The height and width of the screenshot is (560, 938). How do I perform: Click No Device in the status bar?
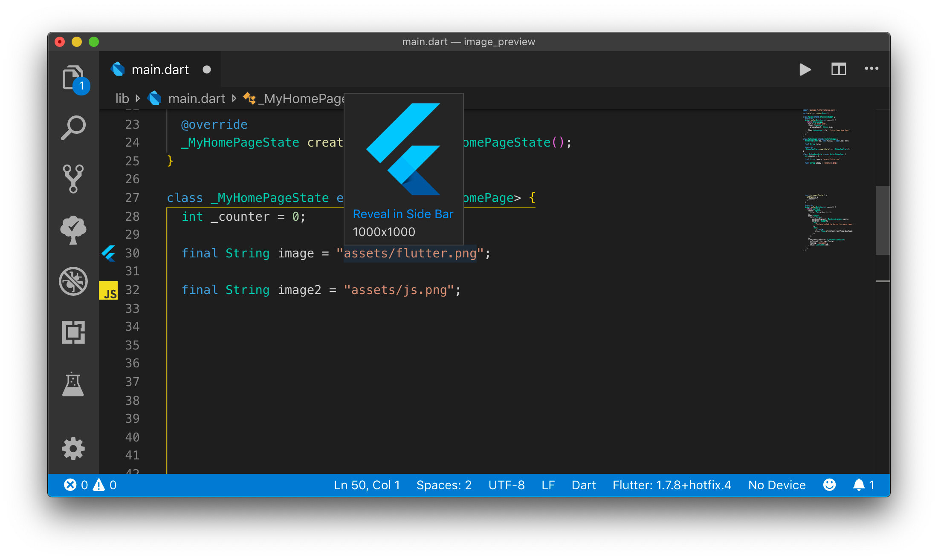tap(776, 485)
